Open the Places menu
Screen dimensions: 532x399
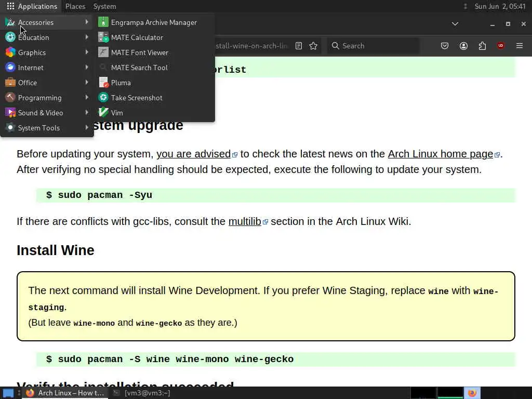(75, 6)
